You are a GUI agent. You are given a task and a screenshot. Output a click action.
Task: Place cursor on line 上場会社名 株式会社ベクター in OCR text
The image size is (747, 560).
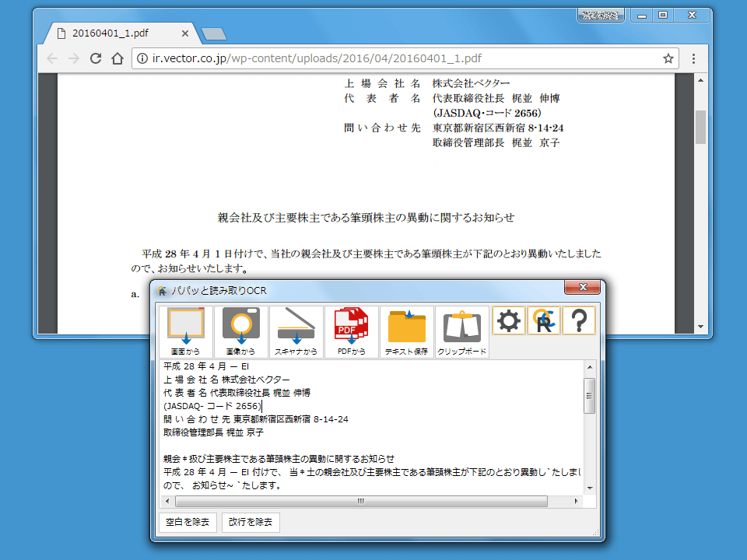(226, 380)
